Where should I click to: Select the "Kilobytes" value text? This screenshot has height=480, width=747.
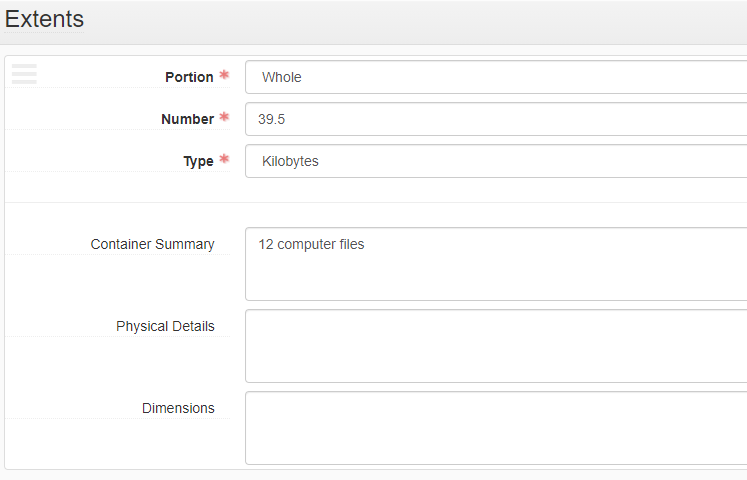pyautogui.click(x=290, y=161)
